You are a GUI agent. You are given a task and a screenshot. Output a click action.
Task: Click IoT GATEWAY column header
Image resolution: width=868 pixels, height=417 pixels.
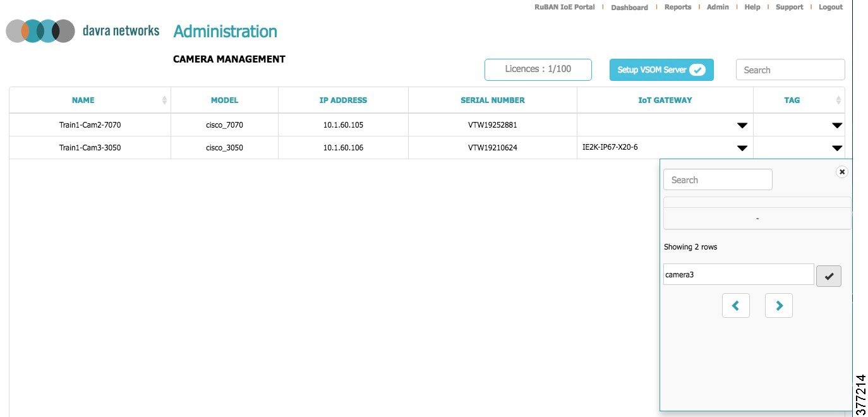click(665, 100)
